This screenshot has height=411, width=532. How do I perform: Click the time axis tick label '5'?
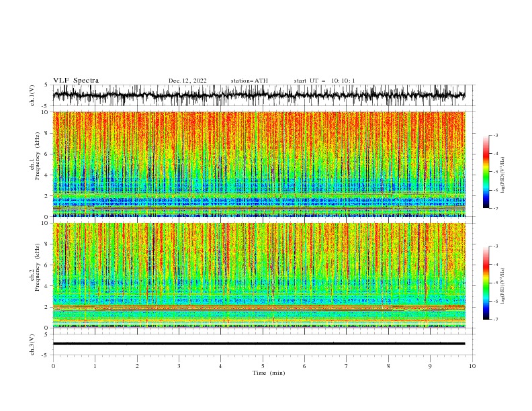(x=263, y=366)
